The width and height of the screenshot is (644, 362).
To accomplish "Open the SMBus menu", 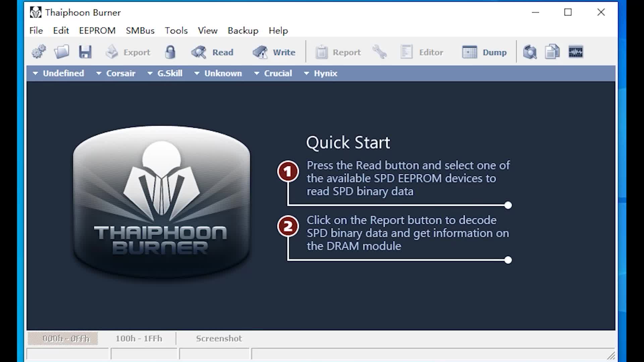I will 140,31.
